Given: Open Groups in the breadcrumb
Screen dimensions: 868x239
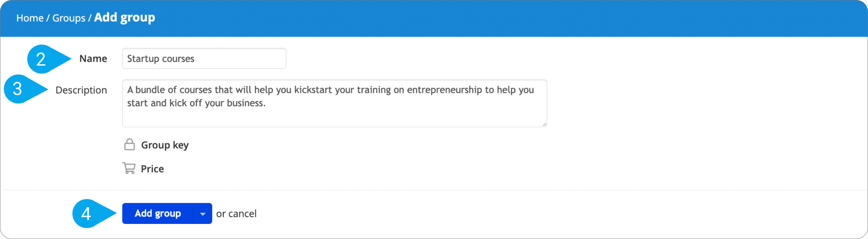Looking at the screenshot, I should pyautogui.click(x=69, y=18).
